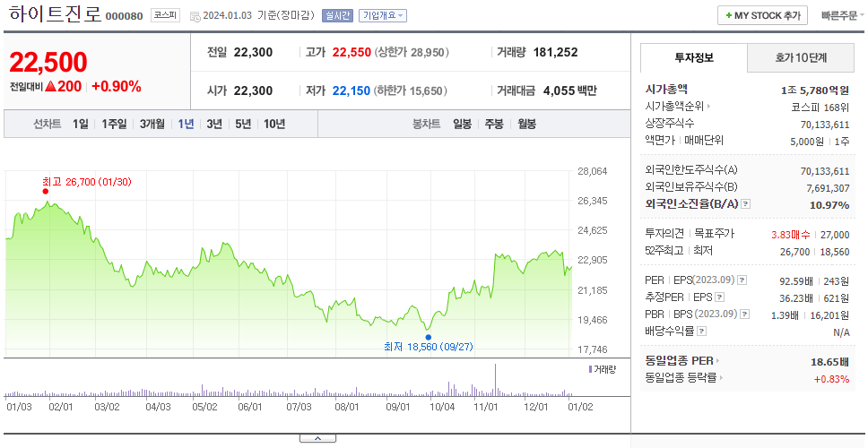Click the help icon beside PER EPS(2023.09)
The height and width of the screenshot is (448, 868).
click(742, 280)
